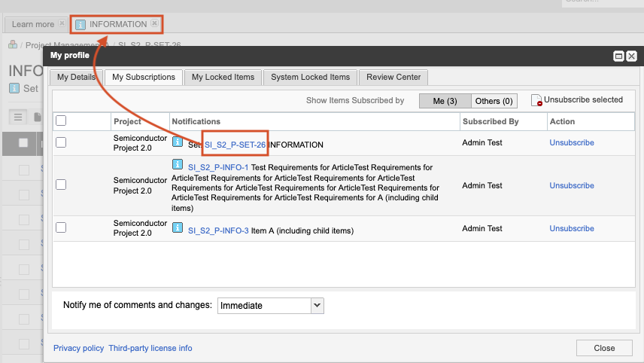Open the SI_S2_P-INFO-1 link
Screen dimensions: 644x363
coord(218,167)
